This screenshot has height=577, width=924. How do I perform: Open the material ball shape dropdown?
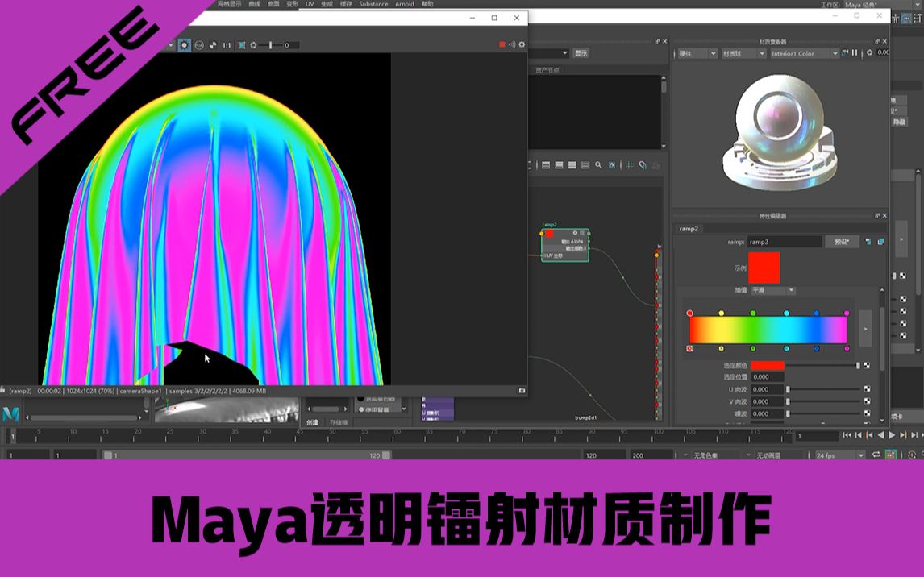pyautogui.click(x=743, y=53)
